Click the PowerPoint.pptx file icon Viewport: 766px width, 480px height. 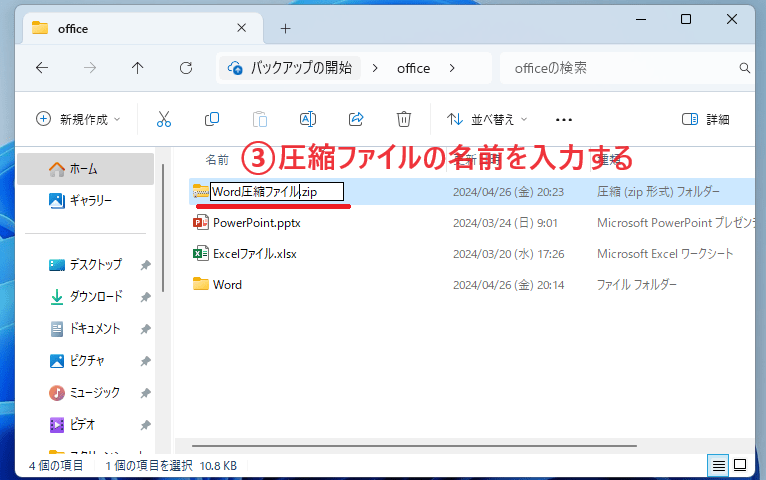tap(201, 223)
